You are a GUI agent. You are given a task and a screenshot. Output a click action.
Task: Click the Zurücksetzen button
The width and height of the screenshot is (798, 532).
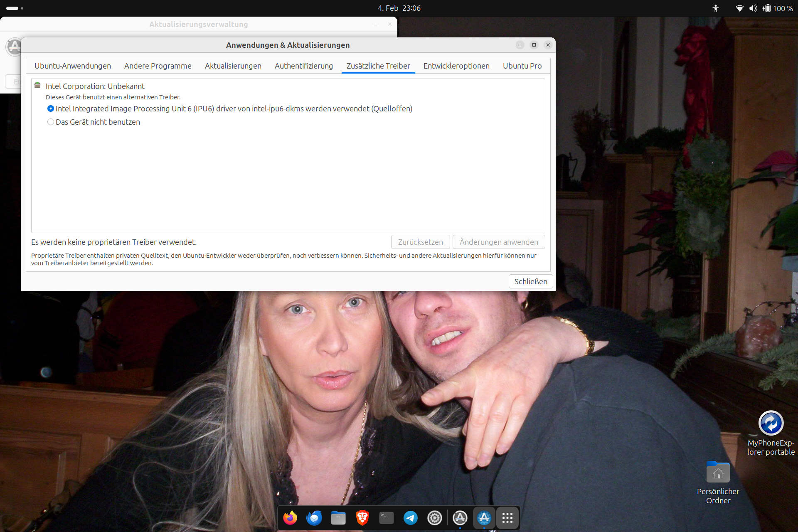420,242
